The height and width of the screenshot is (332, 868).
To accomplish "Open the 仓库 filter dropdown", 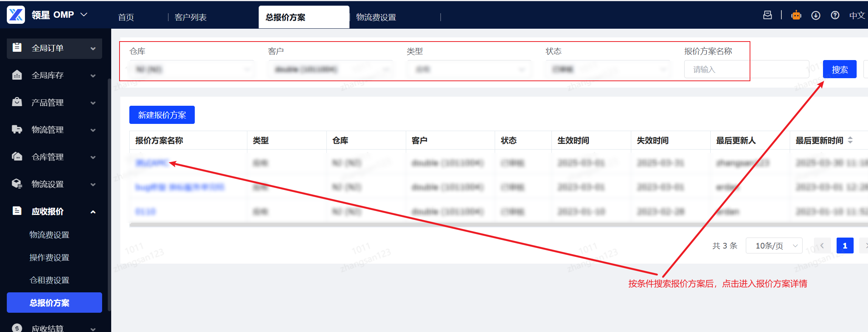I will tap(192, 69).
